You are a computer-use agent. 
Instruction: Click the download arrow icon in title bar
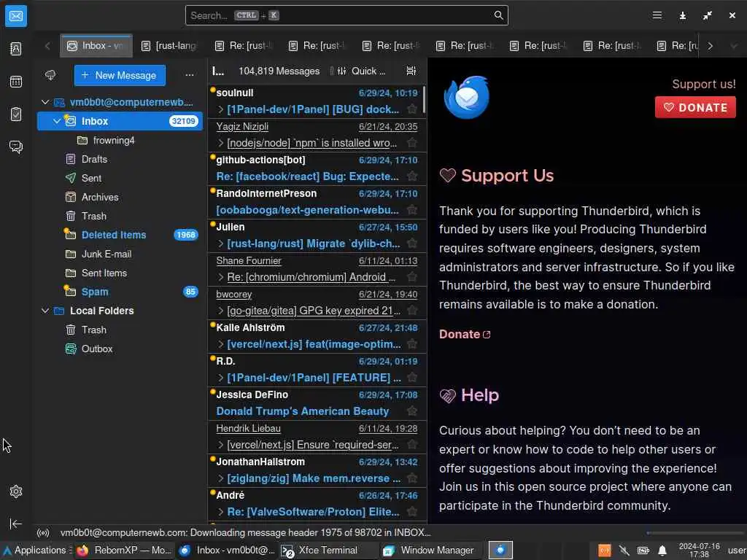tap(682, 16)
